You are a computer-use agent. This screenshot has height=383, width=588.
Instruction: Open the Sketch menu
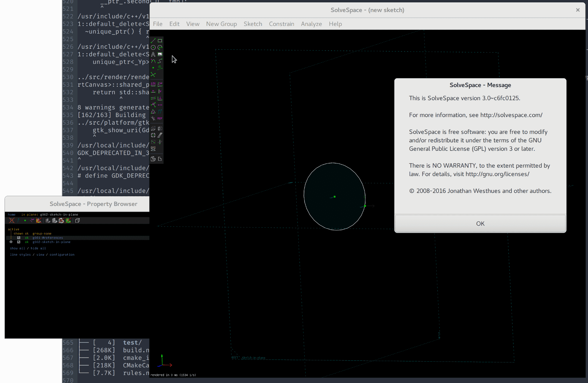pyautogui.click(x=253, y=24)
